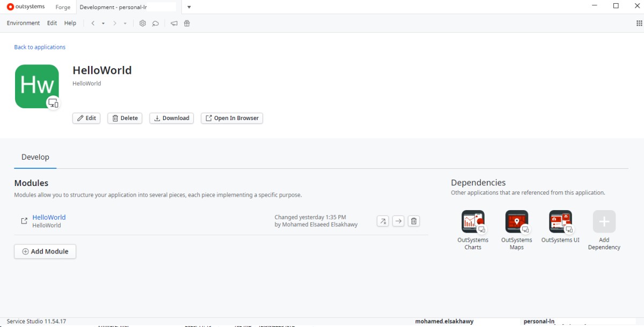Switch to the Forge tab
This screenshot has height=327, width=644.
(63, 7)
